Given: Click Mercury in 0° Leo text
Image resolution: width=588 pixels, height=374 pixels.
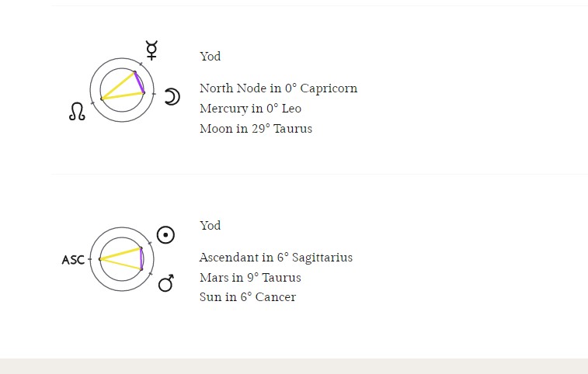Looking at the screenshot, I should click(250, 109).
